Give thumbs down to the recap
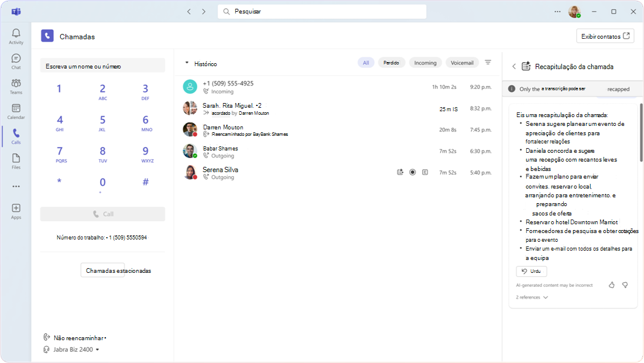The width and height of the screenshot is (644, 363). pos(625,285)
